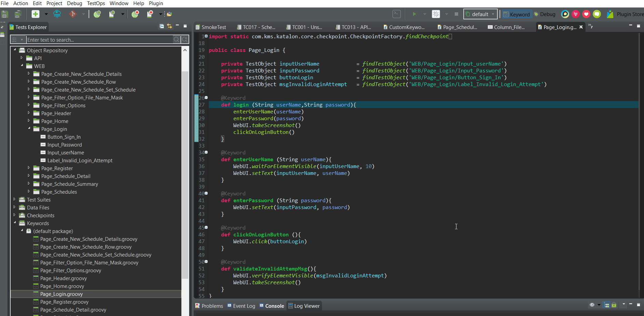Open the default execution profile dropdown
This screenshot has height=316, width=644.
coord(480,14)
